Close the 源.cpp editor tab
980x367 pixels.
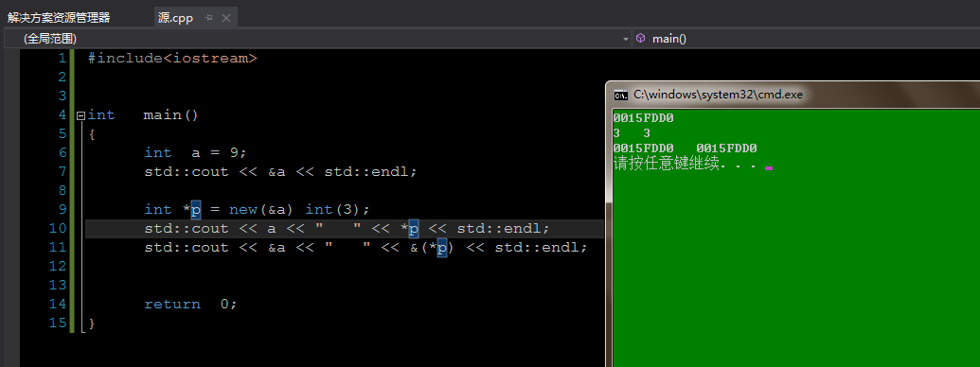click(225, 18)
